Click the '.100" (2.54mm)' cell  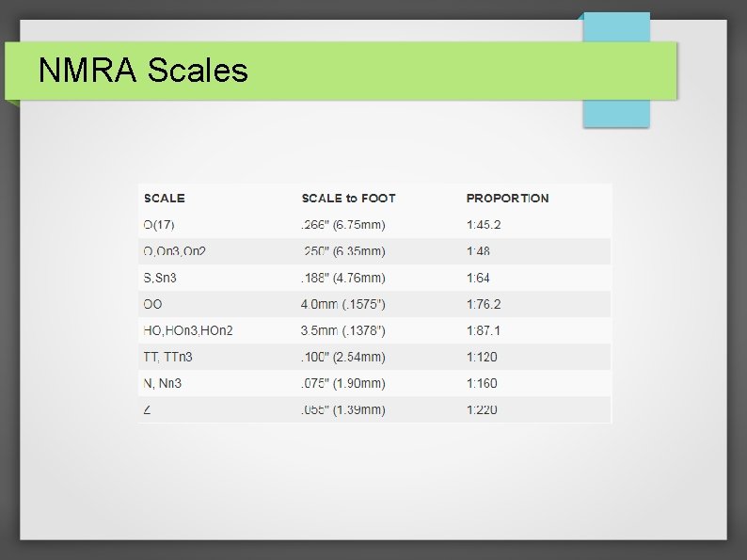point(343,357)
